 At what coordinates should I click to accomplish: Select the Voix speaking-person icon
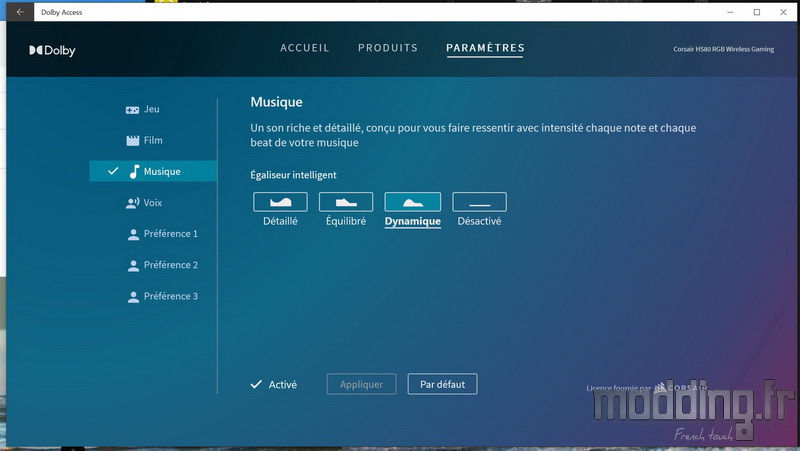[133, 203]
